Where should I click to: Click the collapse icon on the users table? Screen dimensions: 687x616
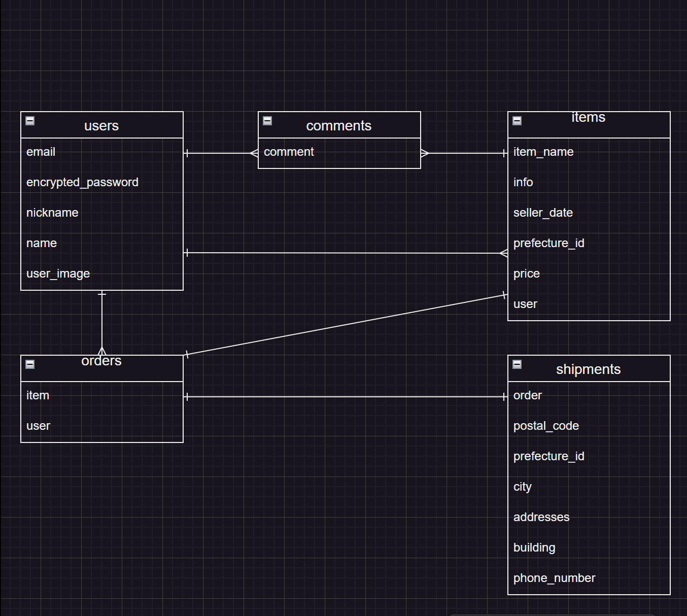point(30,121)
